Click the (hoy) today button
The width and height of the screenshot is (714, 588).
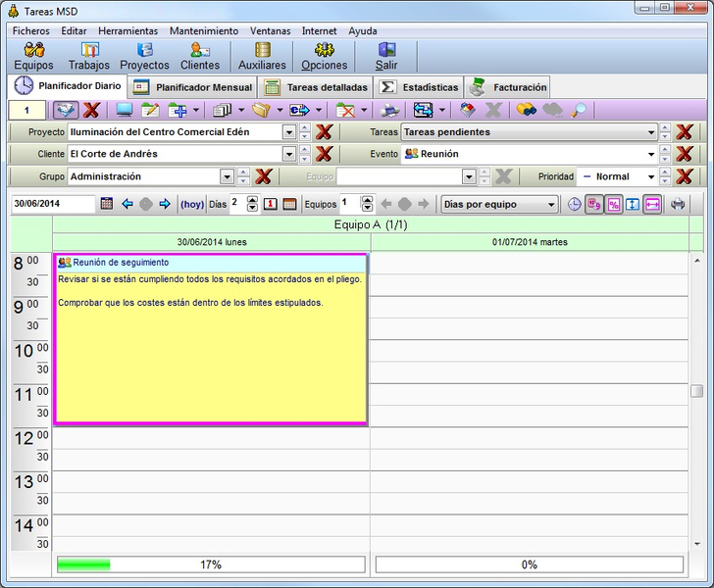pos(192,205)
